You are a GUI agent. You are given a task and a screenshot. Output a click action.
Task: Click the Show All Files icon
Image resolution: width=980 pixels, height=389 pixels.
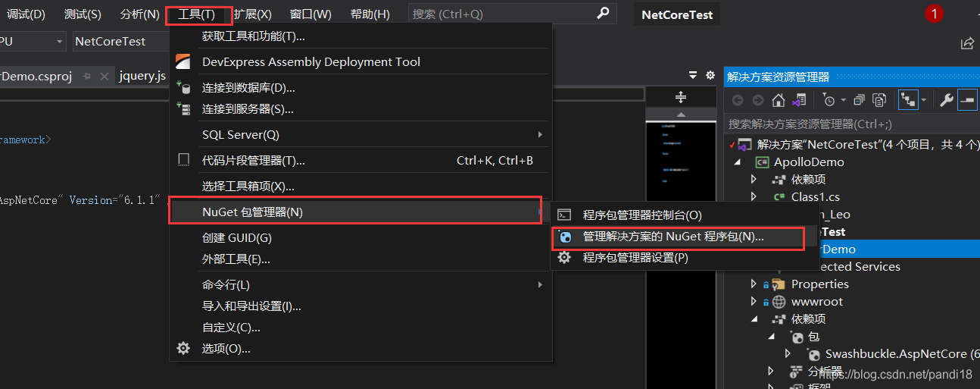[x=879, y=100]
